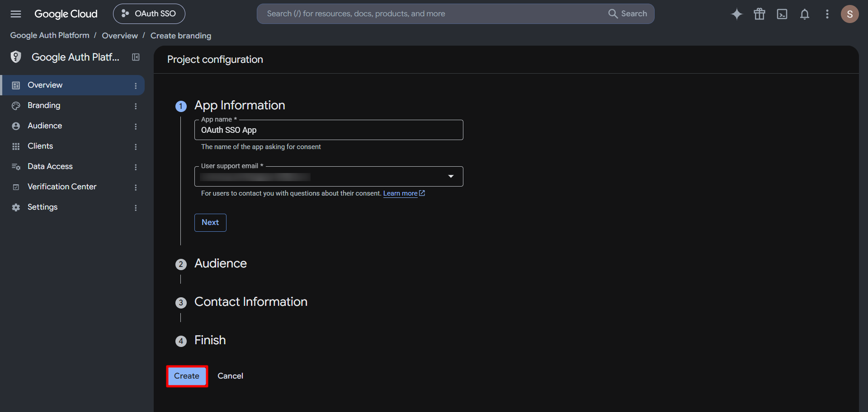868x412 pixels.
Task: Open the three-dot menu beside Audience
Action: tap(136, 126)
